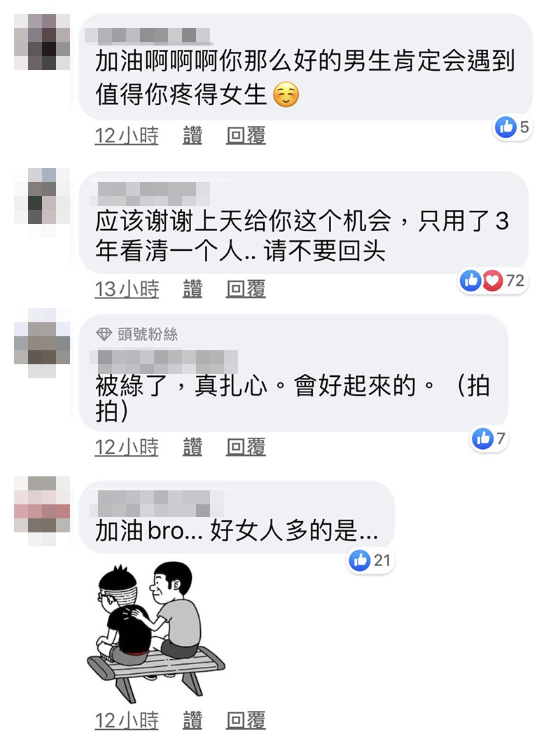The image size is (560, 739).
Task: Open the bench sticker image
Action: (156, 632)
